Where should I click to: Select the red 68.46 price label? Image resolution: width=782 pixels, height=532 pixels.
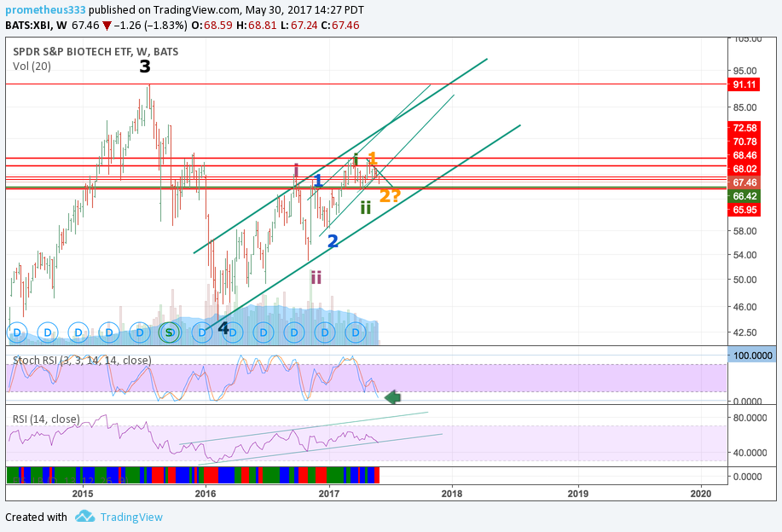(x=744, y=155)
